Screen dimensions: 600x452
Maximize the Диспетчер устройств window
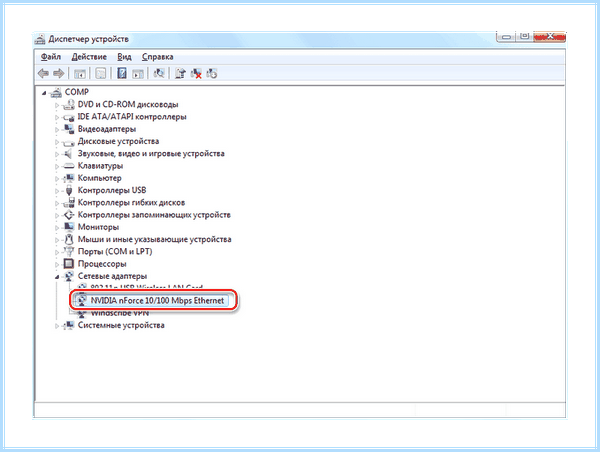[x=525, y=37]
